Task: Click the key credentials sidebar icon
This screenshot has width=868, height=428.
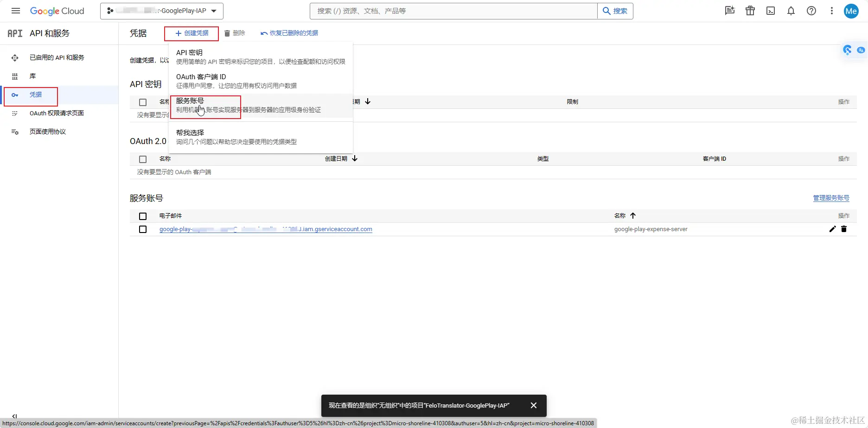Action: 15,95
